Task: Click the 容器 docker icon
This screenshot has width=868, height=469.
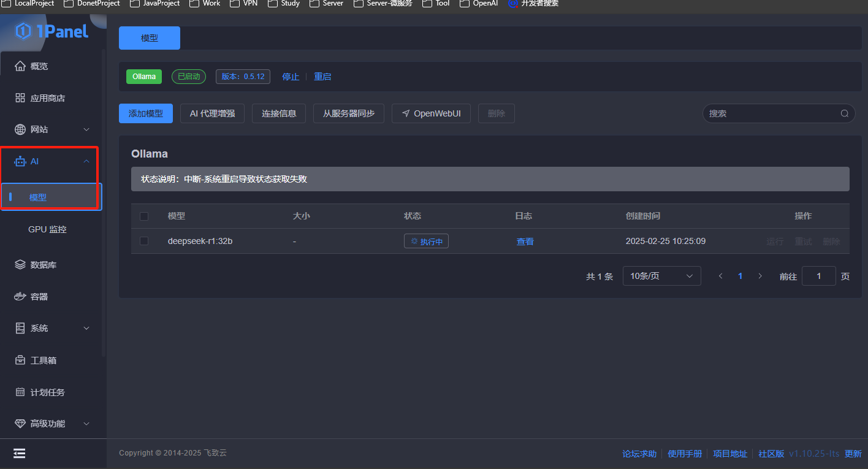Action: coord(20,297)
